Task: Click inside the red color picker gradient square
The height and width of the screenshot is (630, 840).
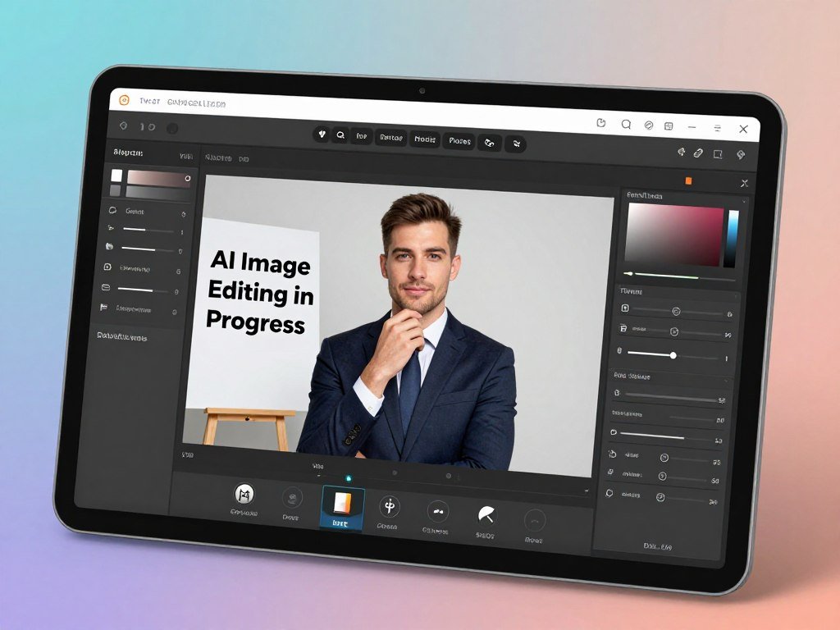Action: click(675, 235)
